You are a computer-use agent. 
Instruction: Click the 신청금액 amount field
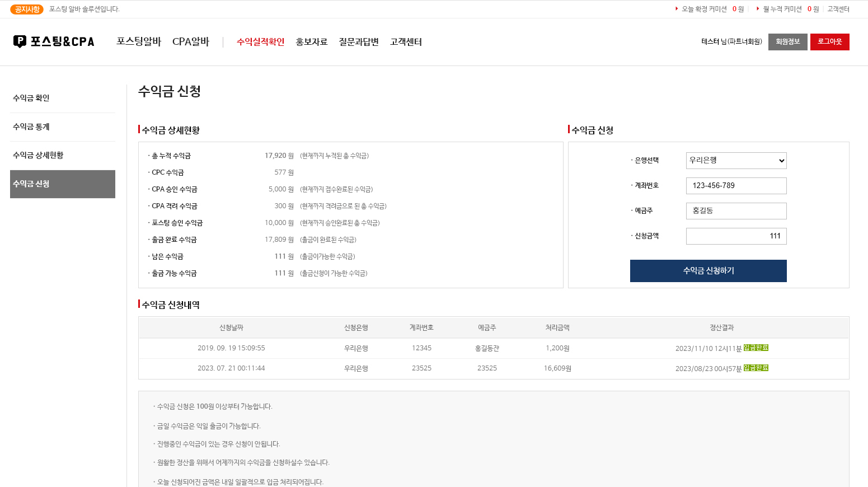[736, 236]
